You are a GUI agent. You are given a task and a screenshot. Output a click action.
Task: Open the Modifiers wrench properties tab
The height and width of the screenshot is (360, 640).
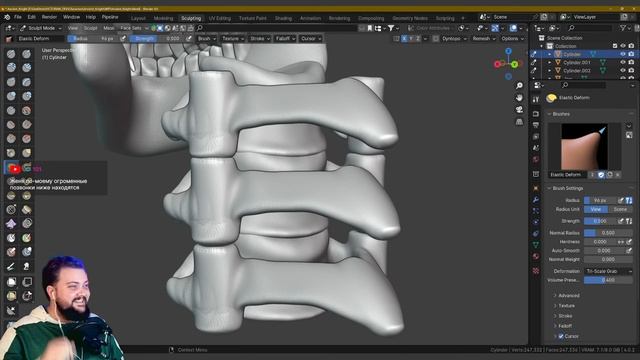[536, 200]
